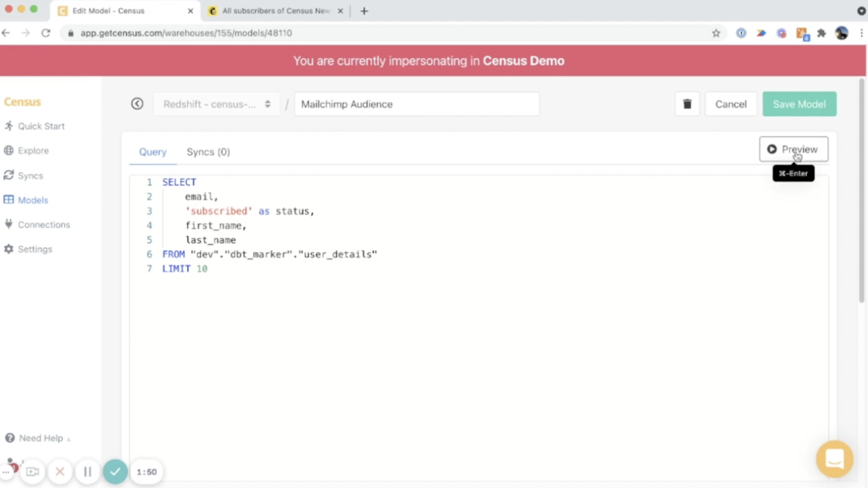Viewport: 868px width, 488px height.
Task: Cancel recording with the red X button
Action: (x=60, y=472)
